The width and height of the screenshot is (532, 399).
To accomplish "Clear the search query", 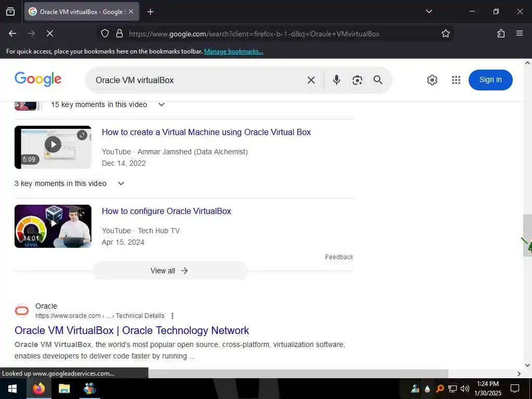I will coord(311,80).
